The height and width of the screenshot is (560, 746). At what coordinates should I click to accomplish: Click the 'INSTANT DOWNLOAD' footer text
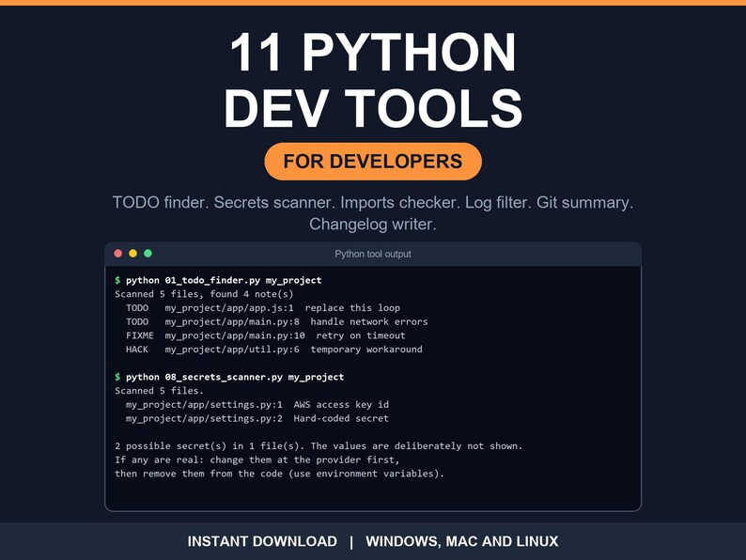click(262, 541)
